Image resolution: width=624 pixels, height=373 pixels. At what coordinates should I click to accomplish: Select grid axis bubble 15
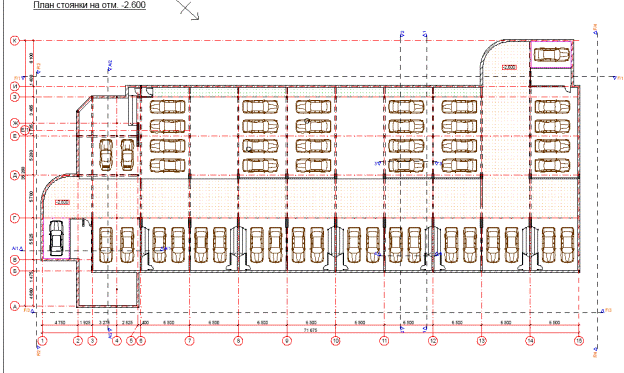[x=579, y=341]
